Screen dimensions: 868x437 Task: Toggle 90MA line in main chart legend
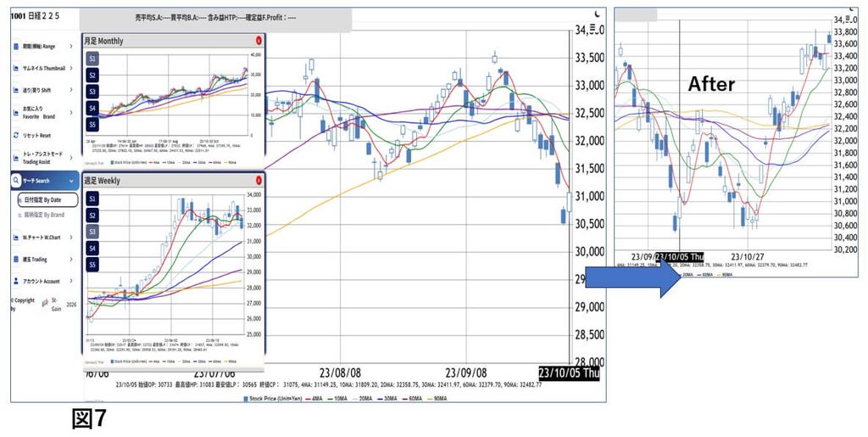tap(437, 399)
